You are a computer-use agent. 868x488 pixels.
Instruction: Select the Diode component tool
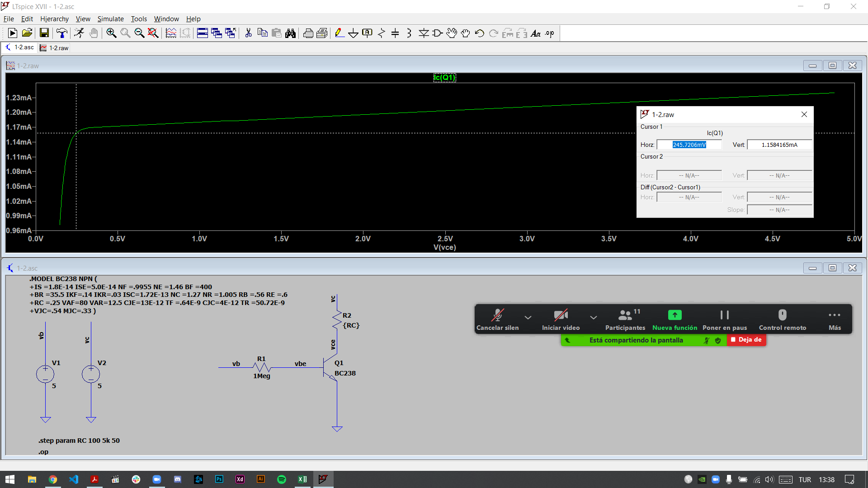tap(424, 33)
